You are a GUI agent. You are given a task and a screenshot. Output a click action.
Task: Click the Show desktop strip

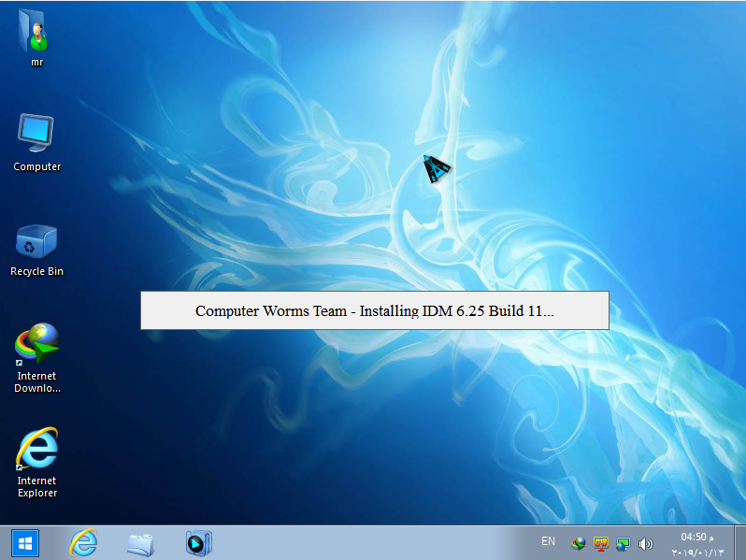point(740,543)
